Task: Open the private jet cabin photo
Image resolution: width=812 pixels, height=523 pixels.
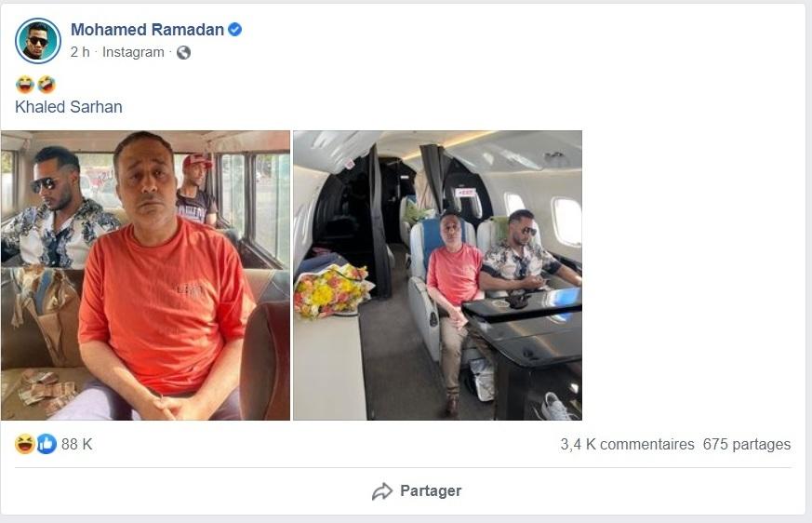Action: [x=437, y=275]
